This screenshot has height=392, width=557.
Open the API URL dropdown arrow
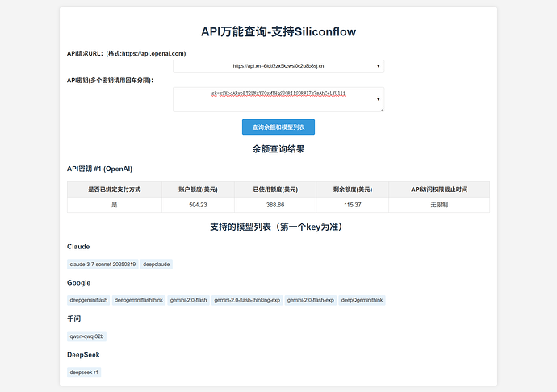(x=378, y=66)
